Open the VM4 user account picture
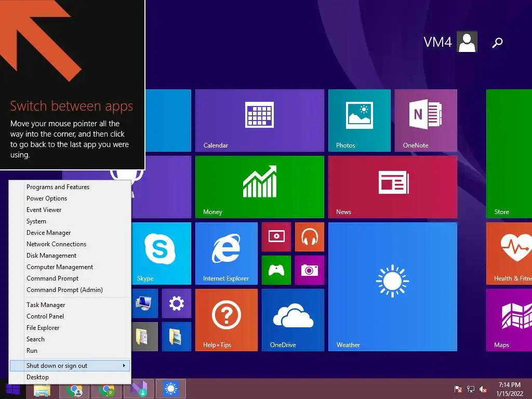Image resolution: width=532 pixels, height=399 pixels. tap(467, 42)
